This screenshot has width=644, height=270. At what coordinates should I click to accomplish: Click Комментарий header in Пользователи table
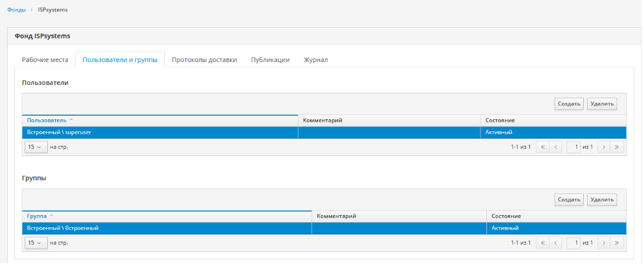[389, 121]
